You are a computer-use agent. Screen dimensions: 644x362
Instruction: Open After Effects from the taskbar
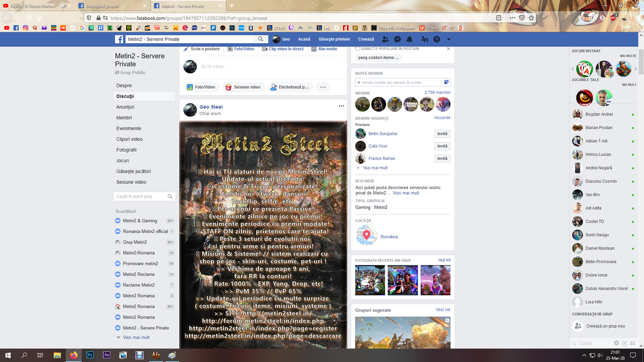[x=107, y=355]
